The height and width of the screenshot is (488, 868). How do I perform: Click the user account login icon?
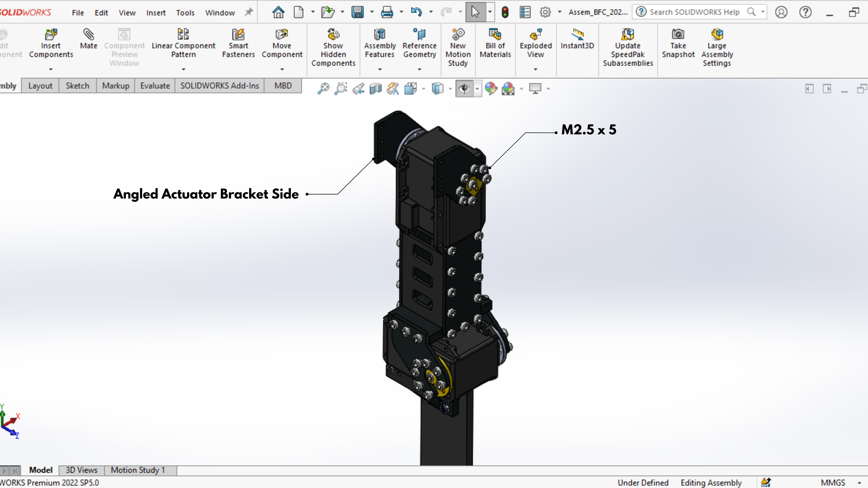pyautogui.click(x=781, y=12)
